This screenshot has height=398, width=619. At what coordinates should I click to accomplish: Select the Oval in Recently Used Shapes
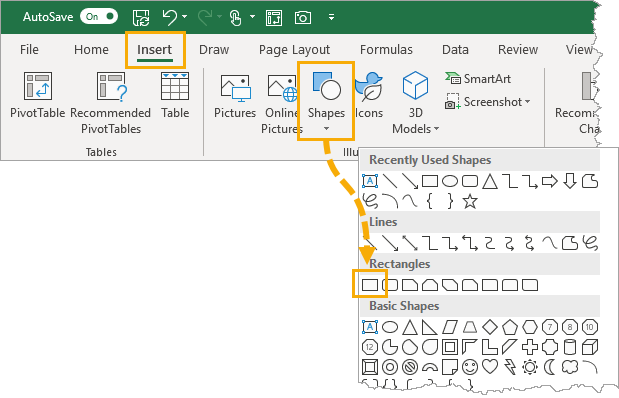click(x=450, y=181)
